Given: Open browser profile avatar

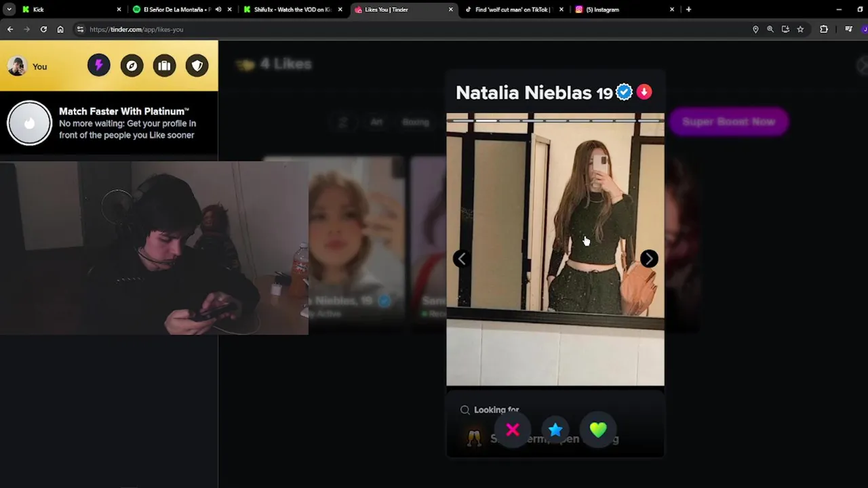Looking at the screenshot, I should [864, 29].
